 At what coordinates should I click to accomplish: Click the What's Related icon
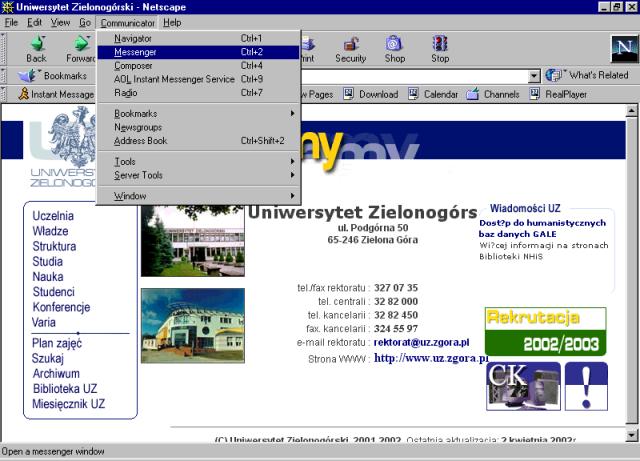pos(554,75)
